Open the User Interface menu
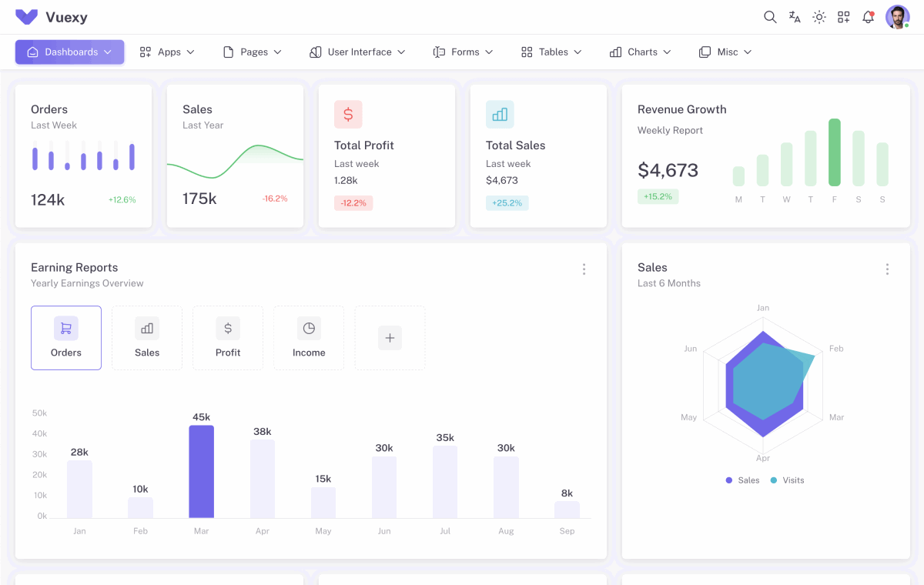This screenshot has height=585, width=924. (x=357, y=52)
